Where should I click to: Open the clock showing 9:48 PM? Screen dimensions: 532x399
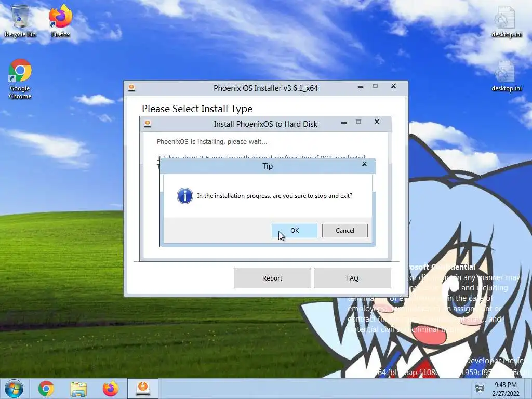click(506, 389)
